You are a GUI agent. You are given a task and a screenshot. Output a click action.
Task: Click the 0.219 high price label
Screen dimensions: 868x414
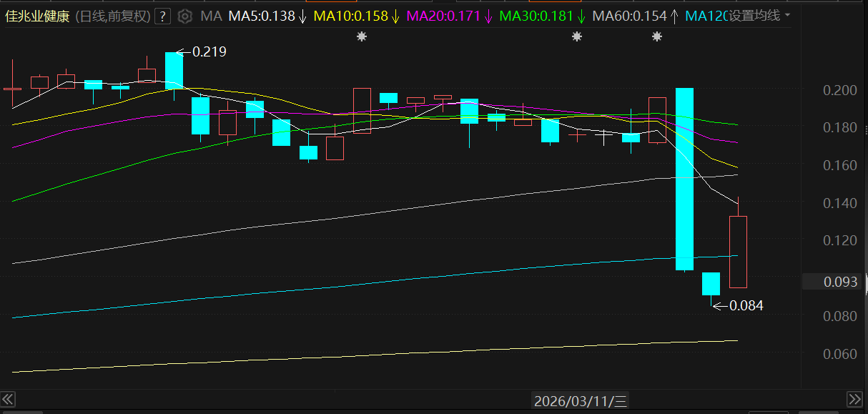(209, 51)
